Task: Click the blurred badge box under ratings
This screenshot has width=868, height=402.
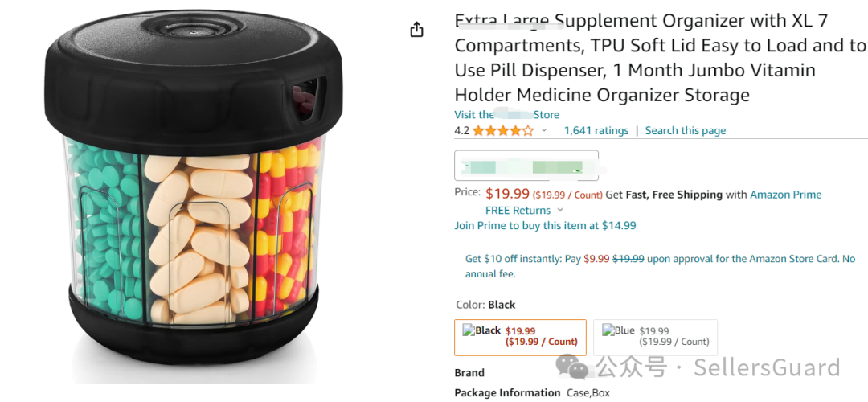Action: [x=526, y=165]
